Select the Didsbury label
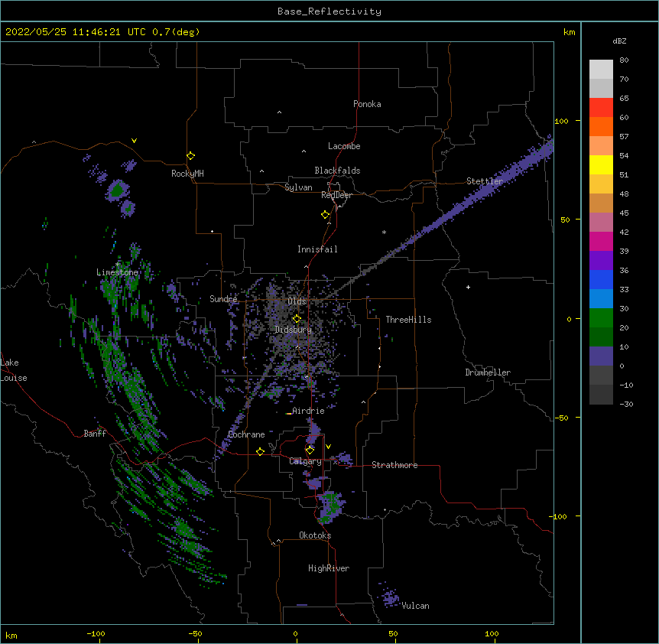Screen dimensions: 659x644 [x=294, y=330]
